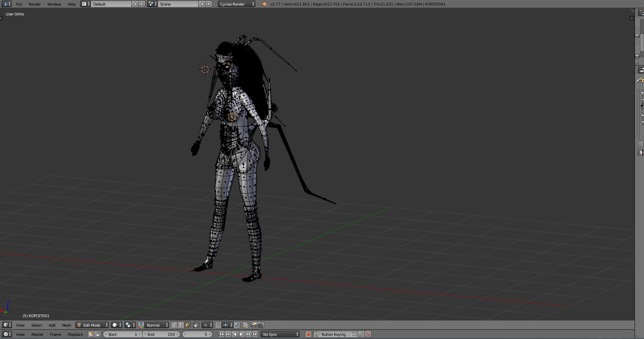Screen dimensions: 644x339
Task: Select vertex select mode
Action: [x=174, y=325]
